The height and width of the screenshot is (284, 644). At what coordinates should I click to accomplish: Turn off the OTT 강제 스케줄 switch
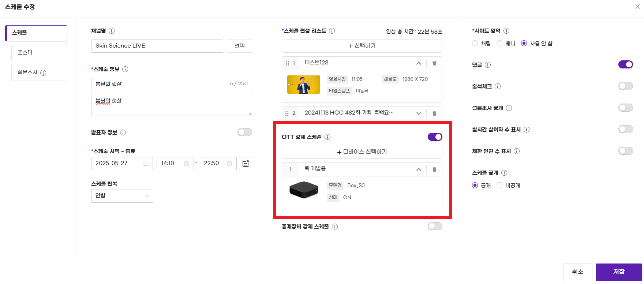click(435, 137)
